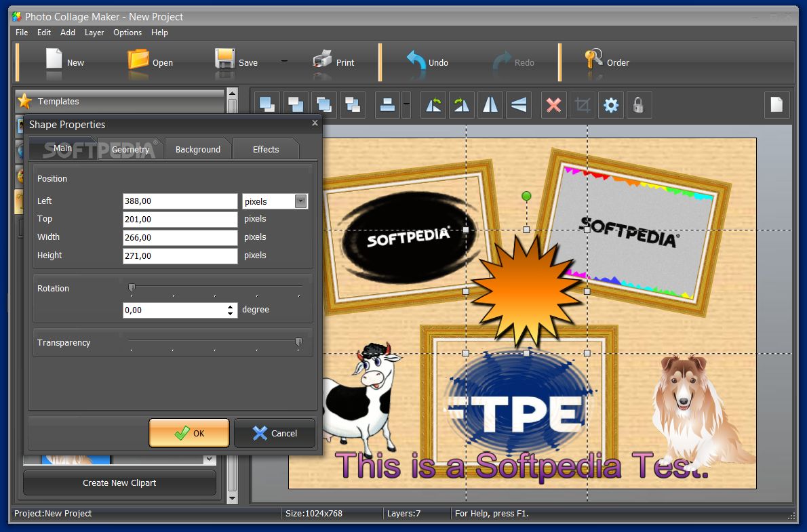Bring layer to front icon

267,105
